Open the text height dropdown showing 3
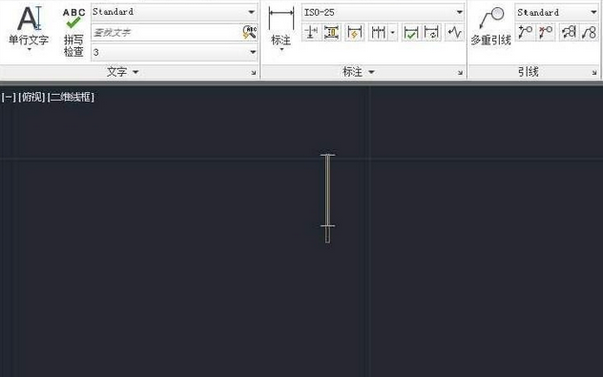This screenshot has height=377, width=603. (x=174, y=52)
